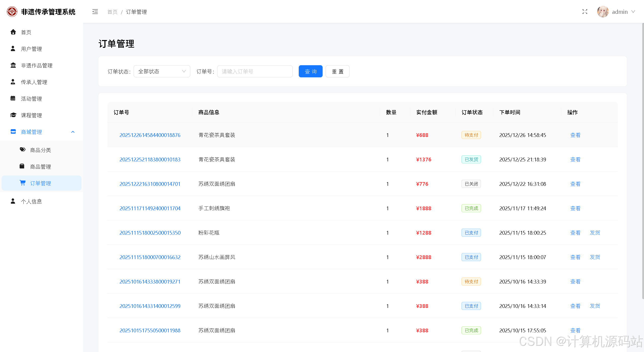The height and width of the screenshot is (352, 644).
Task: Click the 活动管理 calendar icon
Action: pyautogui.click(x=13, y=98)
